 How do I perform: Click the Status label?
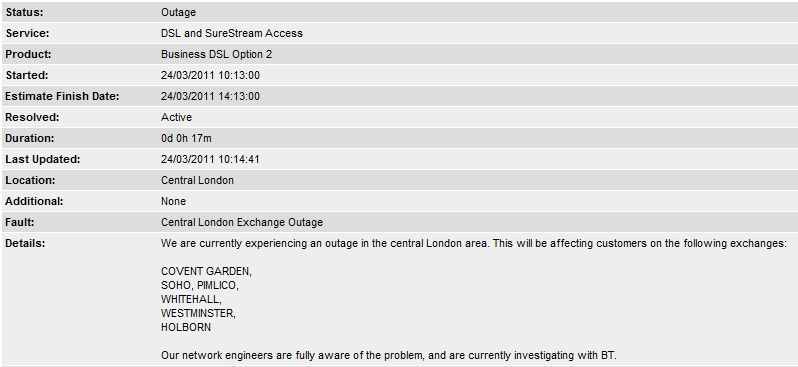24,12
